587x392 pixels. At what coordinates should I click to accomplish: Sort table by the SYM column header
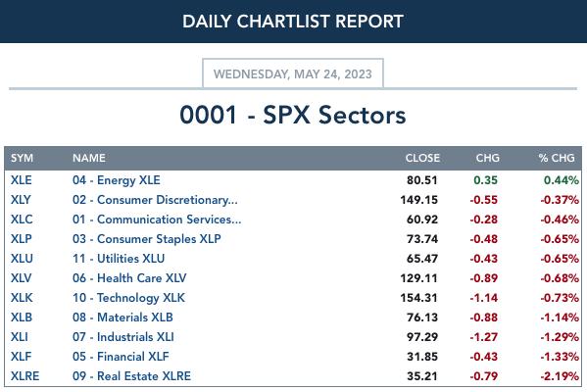(22, 158)
